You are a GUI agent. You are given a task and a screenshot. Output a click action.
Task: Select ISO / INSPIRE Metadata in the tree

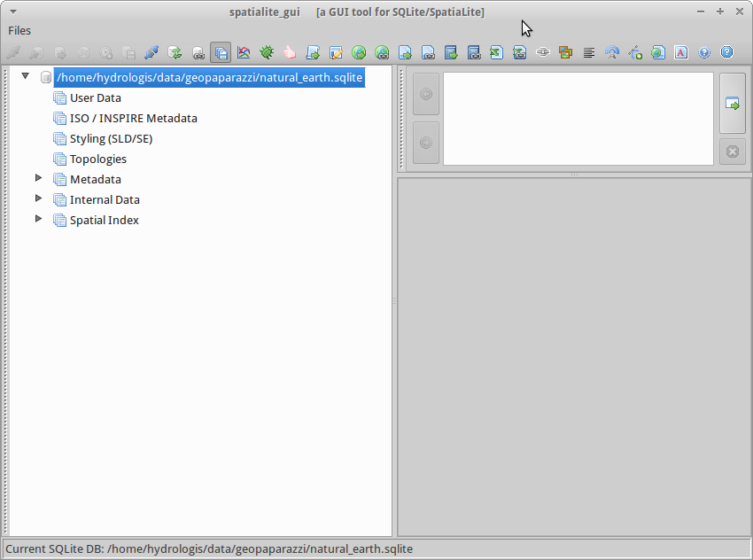click(x=134, y=118)
